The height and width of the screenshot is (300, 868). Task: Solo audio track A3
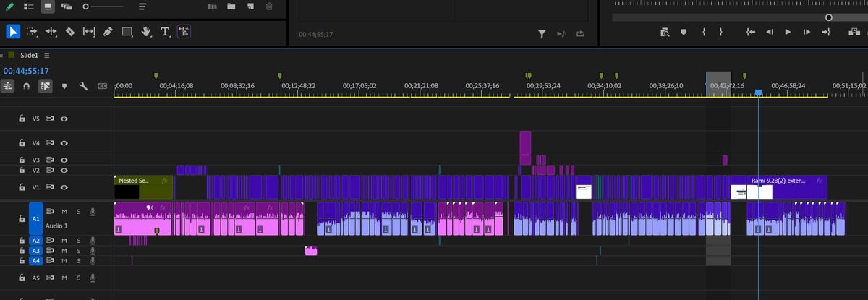(78, 250)
